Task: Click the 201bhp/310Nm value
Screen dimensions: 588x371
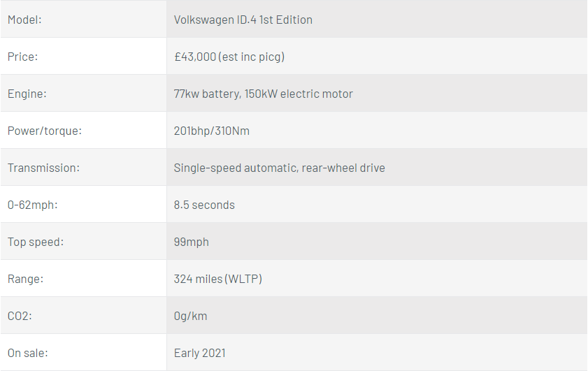Action: [212, 131]
